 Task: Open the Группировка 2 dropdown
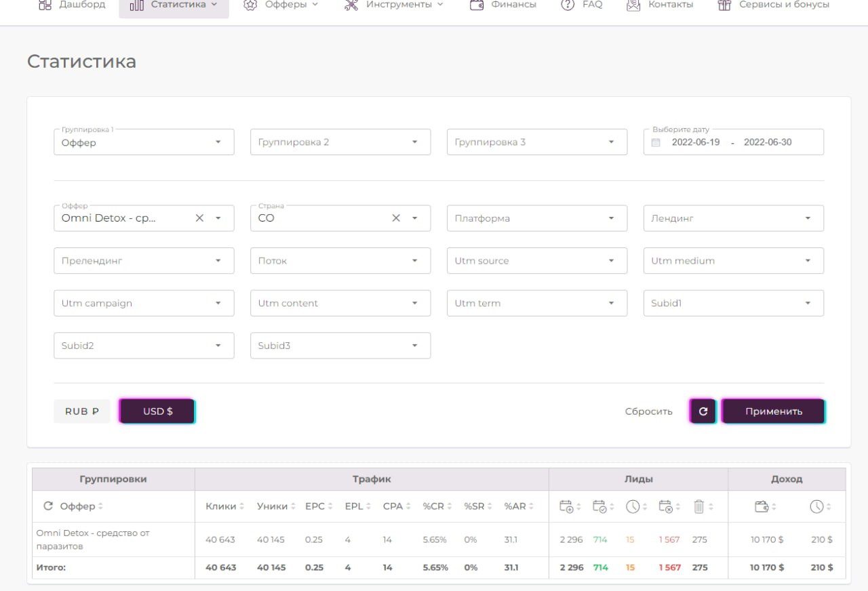coord(340,142)
